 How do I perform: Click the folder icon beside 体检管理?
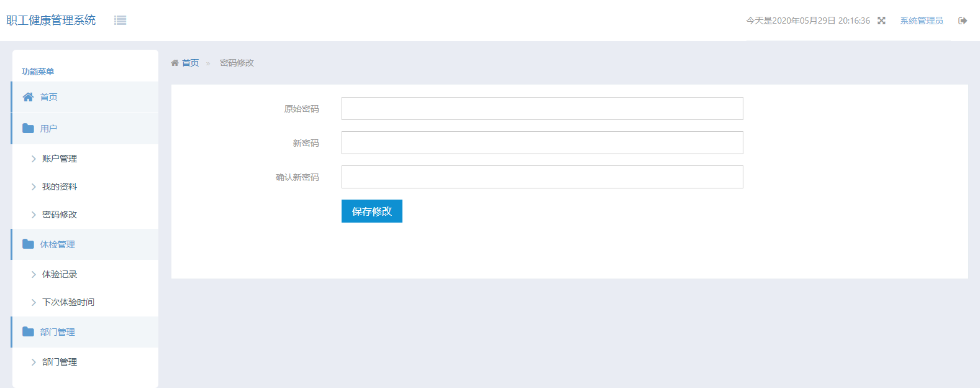tap(28, 244)
